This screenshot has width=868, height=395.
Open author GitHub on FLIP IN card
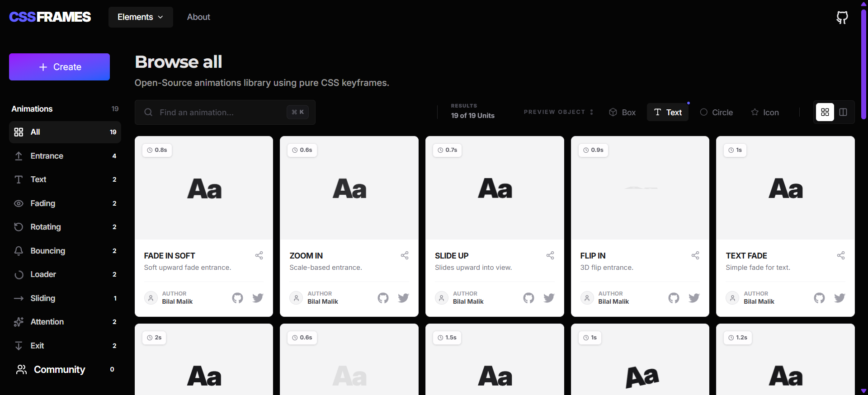[674, 298]
